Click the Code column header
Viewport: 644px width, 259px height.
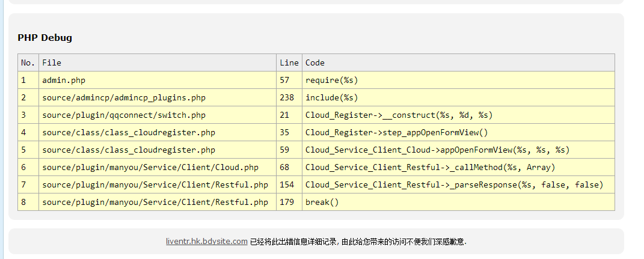point(458,62)
